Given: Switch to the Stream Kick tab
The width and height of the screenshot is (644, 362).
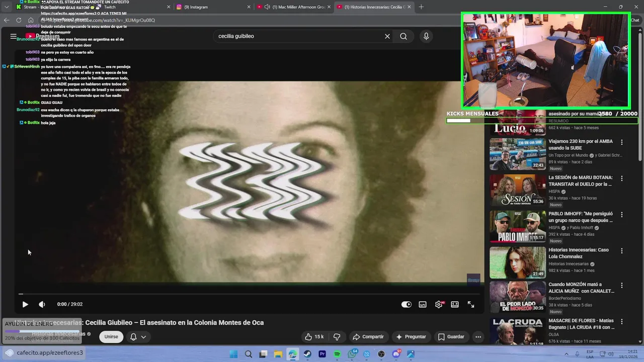Looking at the screenshot, I should click(x=53, y=7).
